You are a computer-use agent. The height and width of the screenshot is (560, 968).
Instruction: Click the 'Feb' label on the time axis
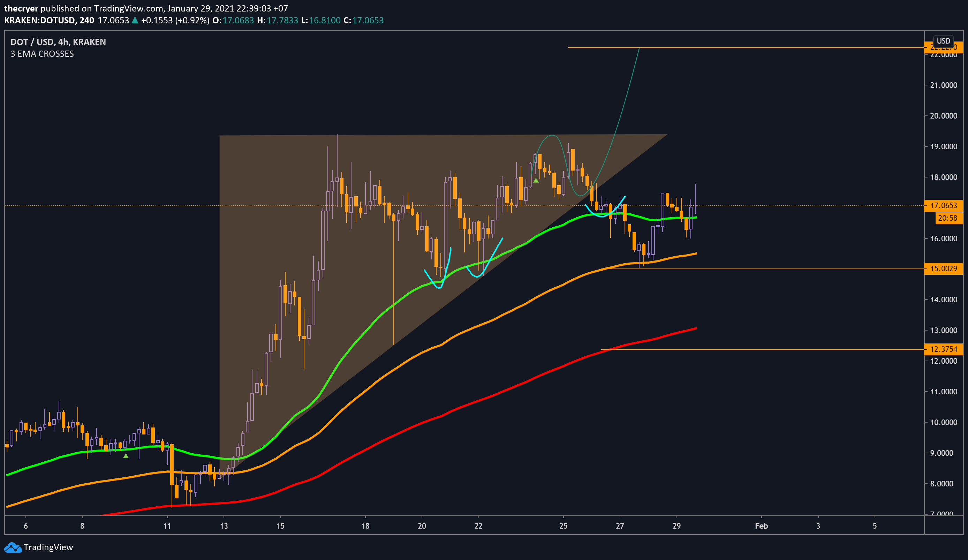[761, 526]
